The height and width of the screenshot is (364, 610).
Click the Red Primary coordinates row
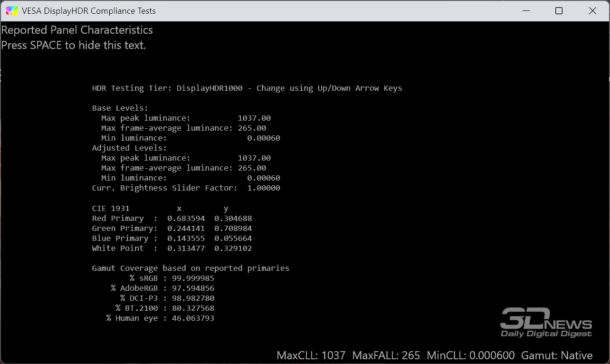click(x=172, y=218)
